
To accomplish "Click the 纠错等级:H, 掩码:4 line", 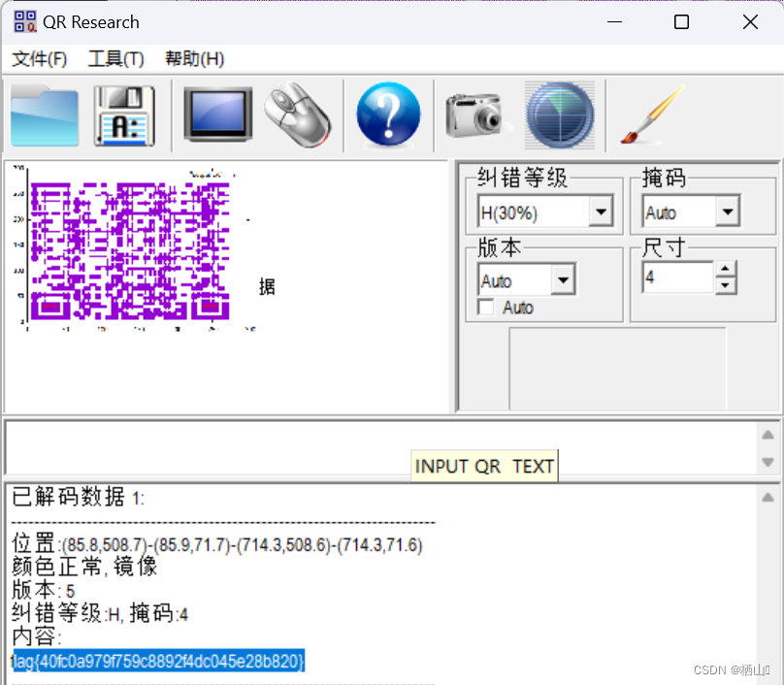I will [x=100, y=613].
